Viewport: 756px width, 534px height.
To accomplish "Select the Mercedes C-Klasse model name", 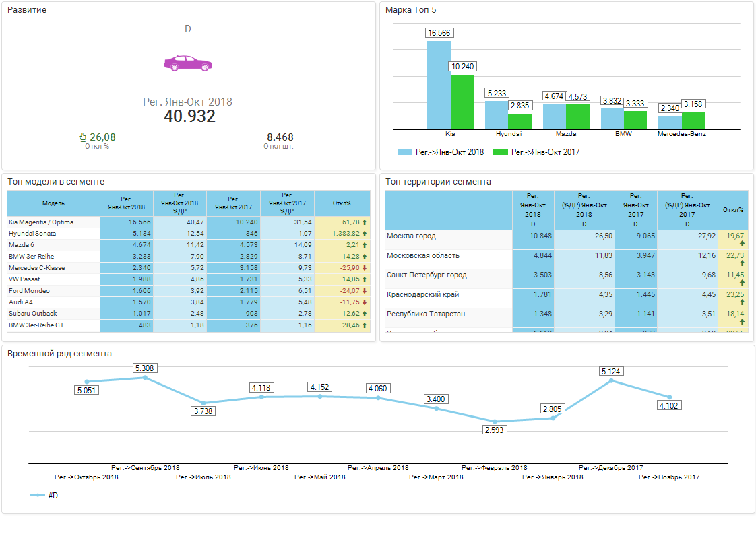I will (x=36, y=268).
